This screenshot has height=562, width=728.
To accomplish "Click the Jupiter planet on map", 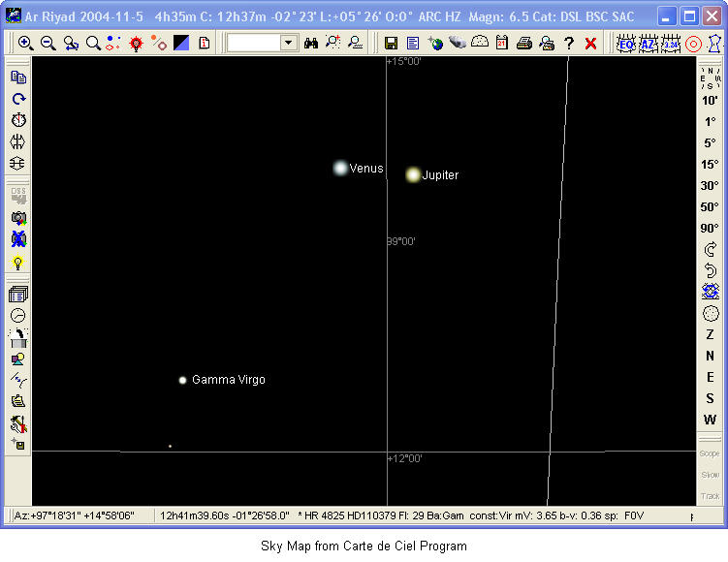I will click(x=413, y=175).
